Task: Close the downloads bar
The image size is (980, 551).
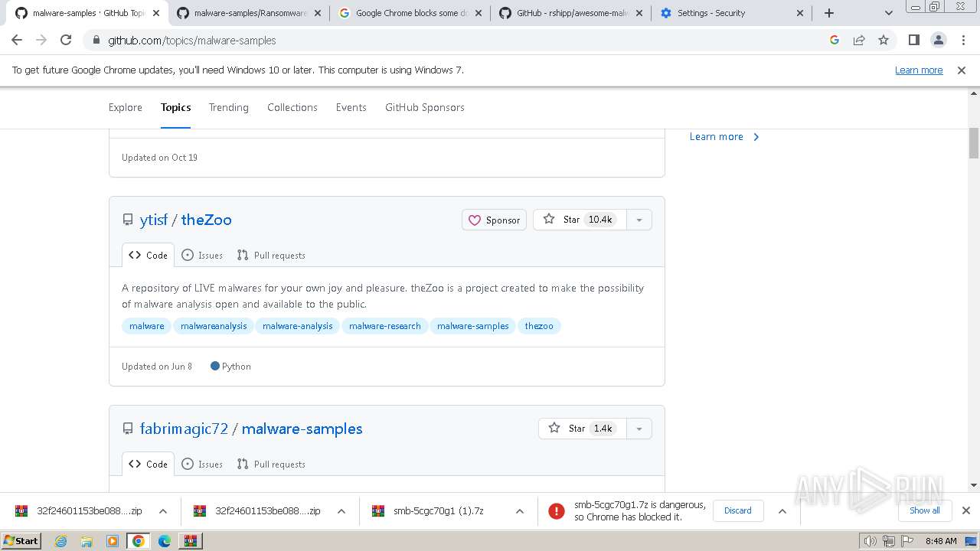Action: pos(965,510)
